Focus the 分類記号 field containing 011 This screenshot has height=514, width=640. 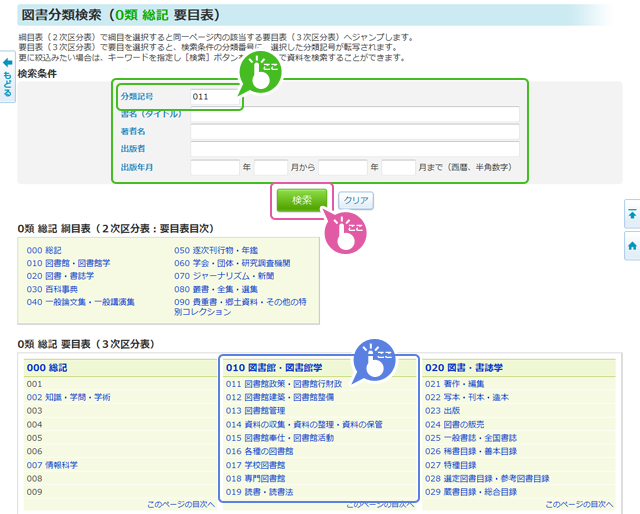(x=214, y=97)
